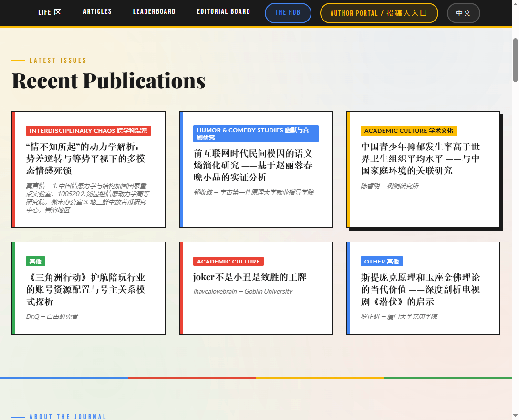The height and width of the screenshot is (420, 519).
Task: Open the 赵丽蓉春晚小品 meme entropy article
Action: [x=253, y=165]
